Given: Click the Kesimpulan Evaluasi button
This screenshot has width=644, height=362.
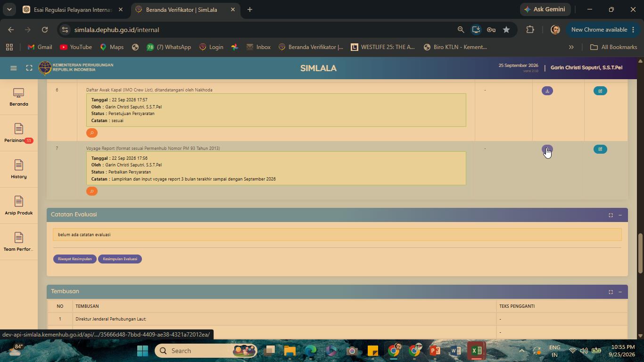Looking at the screenshot, I should click(x=120, y=259).
